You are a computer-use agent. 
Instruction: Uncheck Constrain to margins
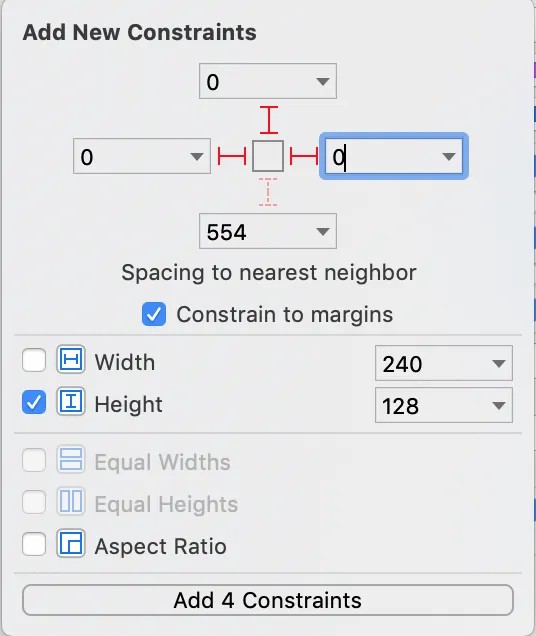154,314
